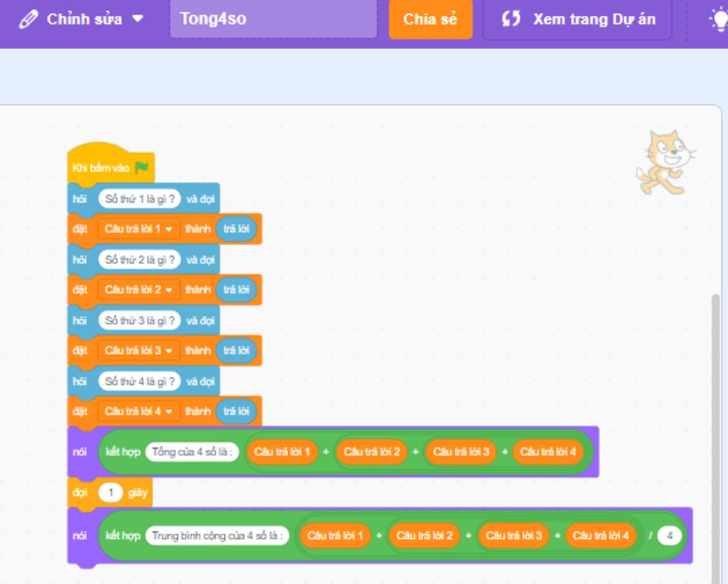Edit the divisor value 4
Screen dimensions: 728x584
pyautogui.click(x=670, y=536)
